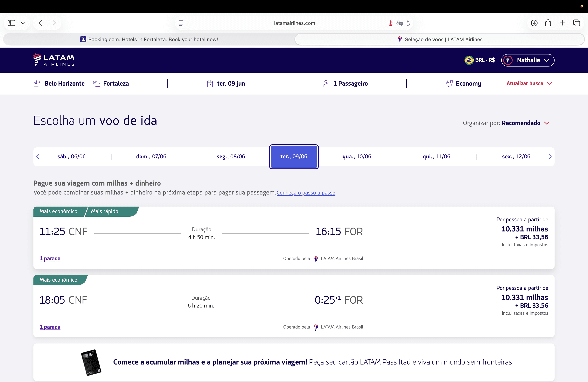The height and width of the screenshot is (382, 588).
Task: Select qua., 10/06 date
Action: click(x=357, y=156)
